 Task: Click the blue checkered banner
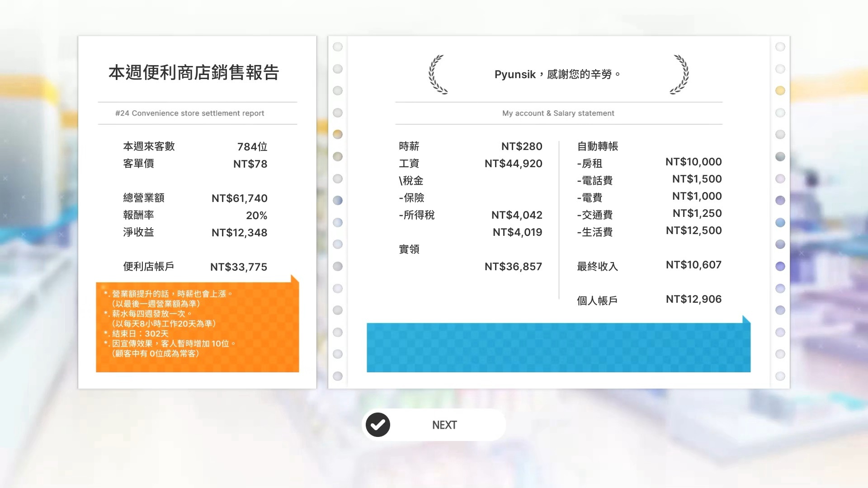coord(558,347)
